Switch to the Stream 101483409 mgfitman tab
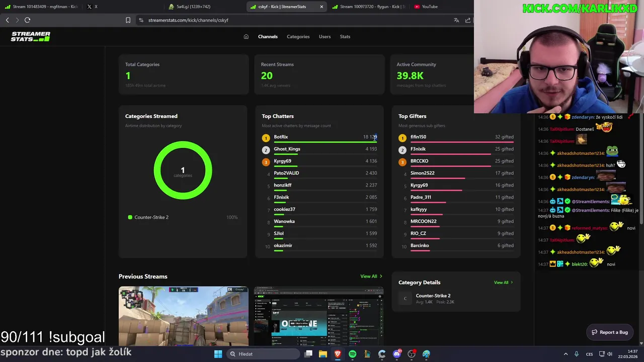Image resolution: width=644 pixels, height=362 pixels. pyautogui.click(x=41, y=7)
